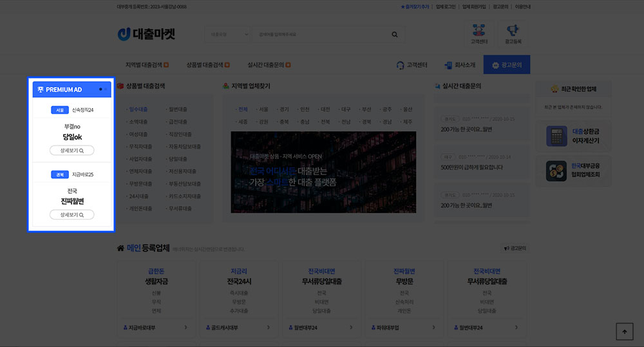The image size is (644, 347).
Task: Expand the 지금바로대부 card chevron
Action: click(186, 328)
